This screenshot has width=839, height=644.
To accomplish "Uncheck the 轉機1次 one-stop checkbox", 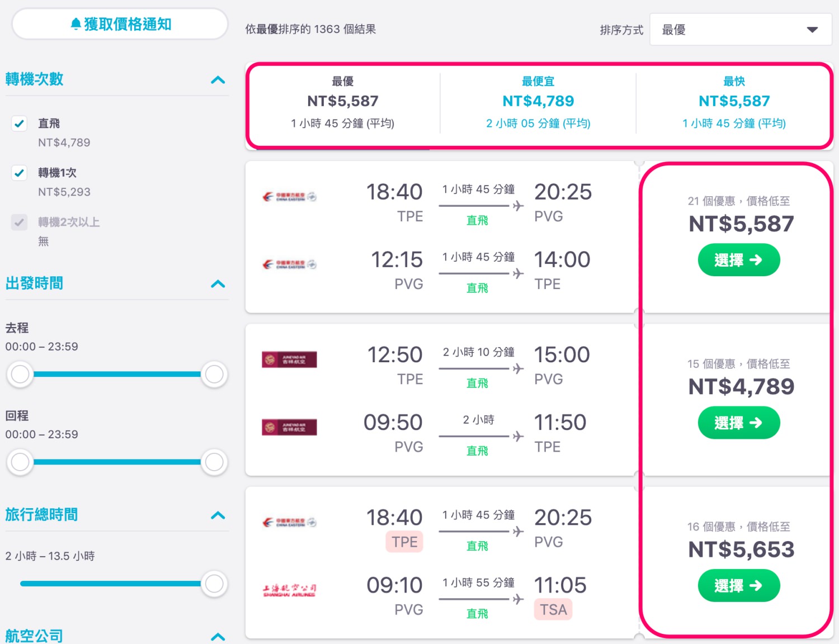I will click(x=20, y=173).
